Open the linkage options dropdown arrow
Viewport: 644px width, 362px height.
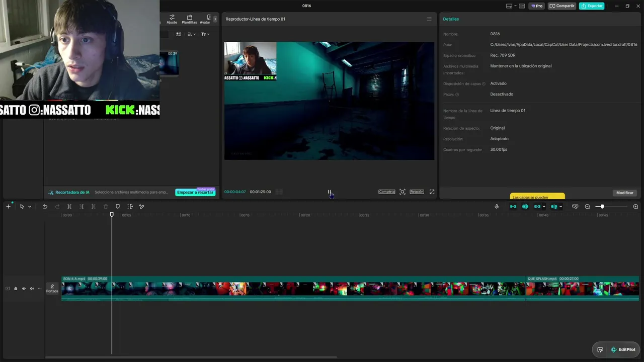(x=544, y=207)
